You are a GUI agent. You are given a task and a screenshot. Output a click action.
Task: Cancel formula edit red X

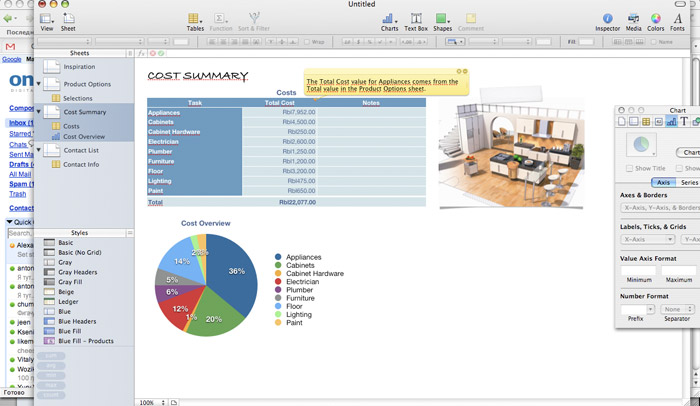[153, 53]
